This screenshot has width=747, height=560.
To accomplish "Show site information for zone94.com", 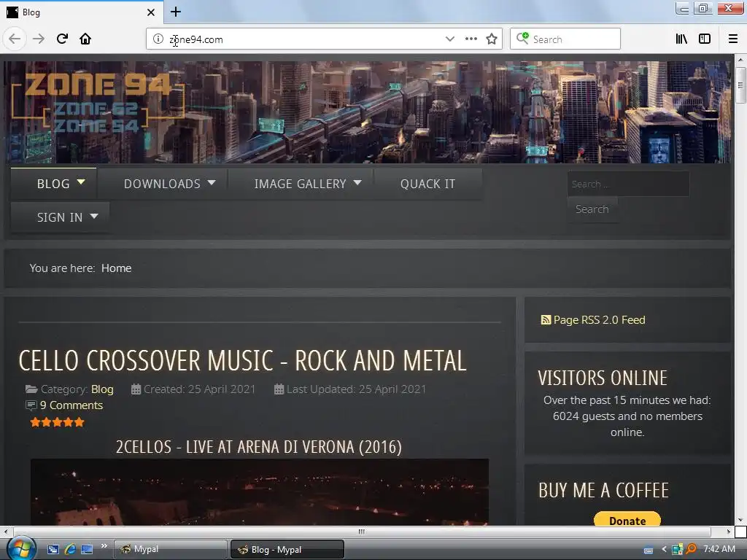I will 158,39.
